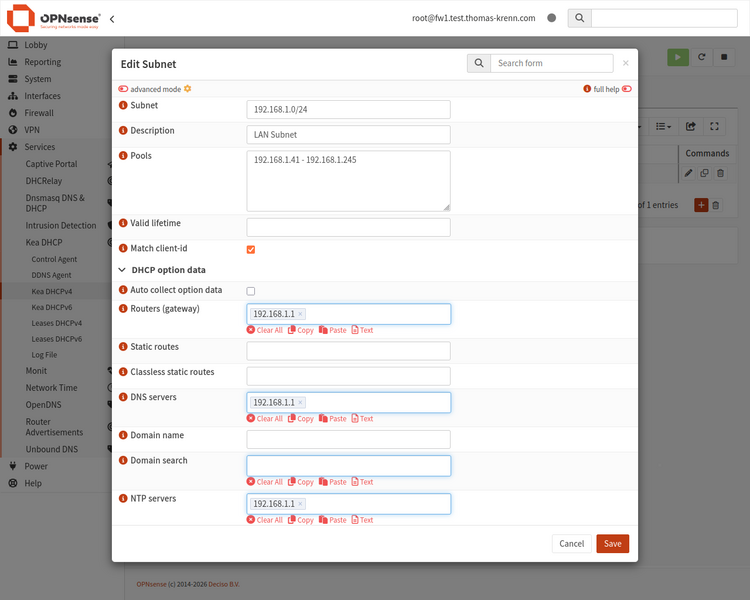Click Clear All under Routers (gateway)
Image resolution: width=750 pixels, height=600 pixels.
pos(265,330)
